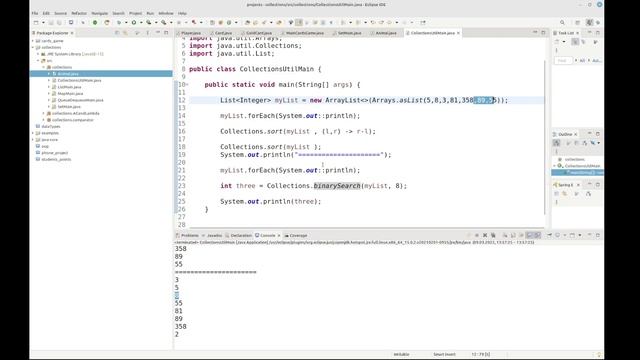Screen dimensions: 640x360
Task: Click the Save toolbar icon
Action: (x=51, y=22)
